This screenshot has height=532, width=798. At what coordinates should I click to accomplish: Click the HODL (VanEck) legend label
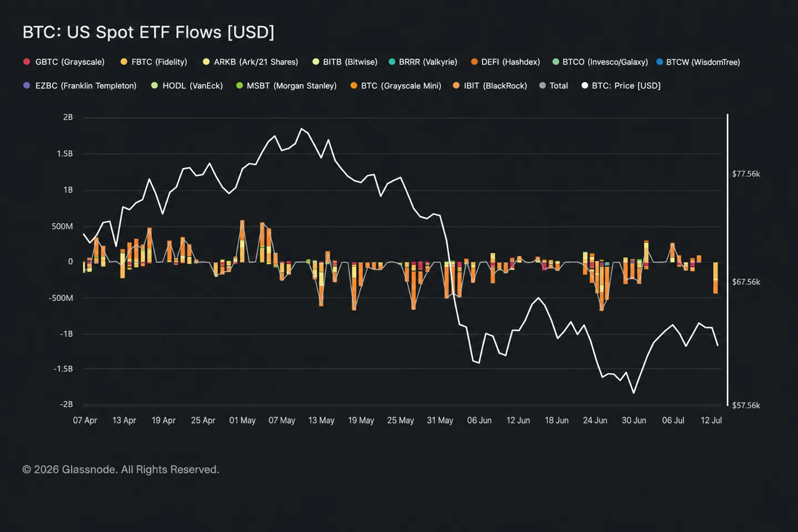pos(192,86)
